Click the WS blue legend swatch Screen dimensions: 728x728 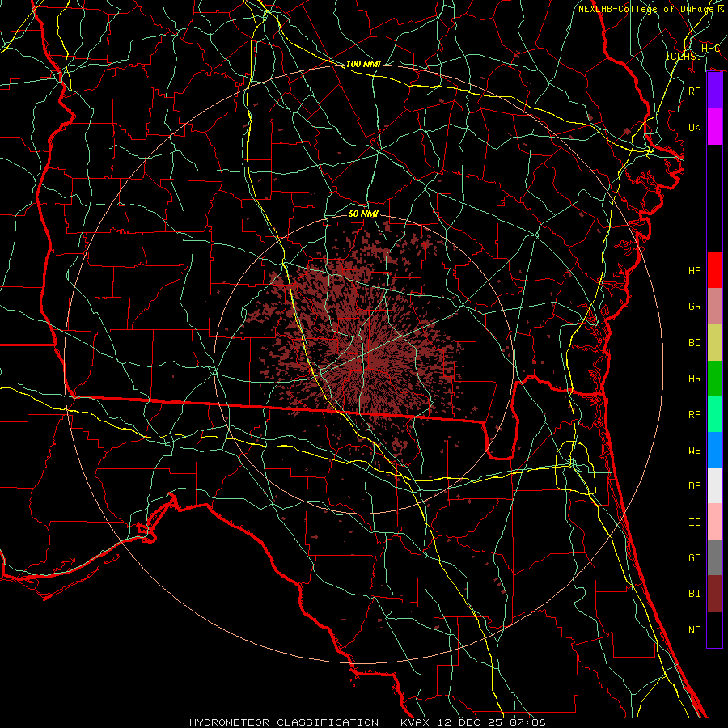(714, 450)
